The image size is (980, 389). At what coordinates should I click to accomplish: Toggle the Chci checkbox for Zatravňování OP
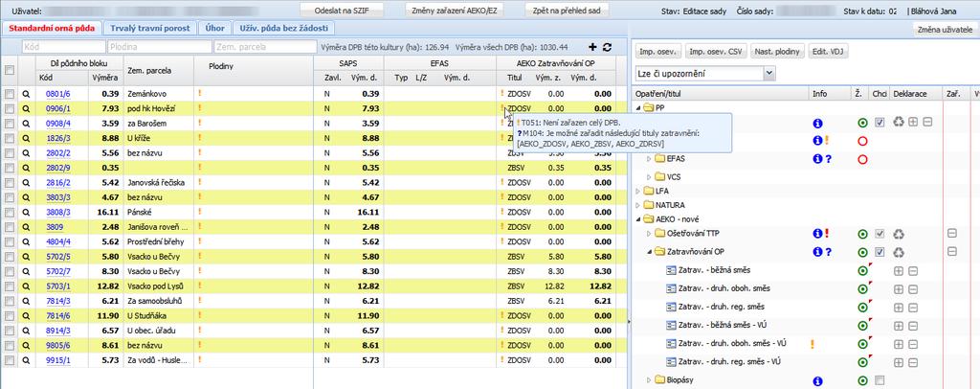tap(880, 252)
